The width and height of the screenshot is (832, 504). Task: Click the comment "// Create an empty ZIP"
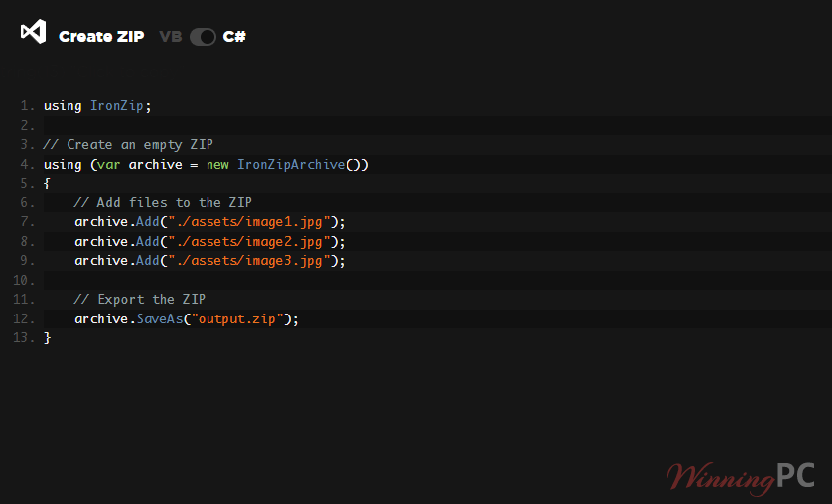(128, 145)
